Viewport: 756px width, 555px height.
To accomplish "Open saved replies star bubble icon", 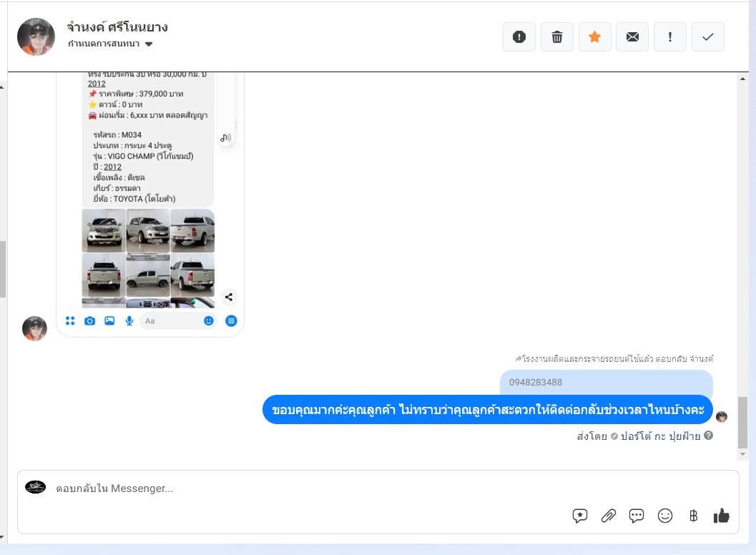I will 579,516.
